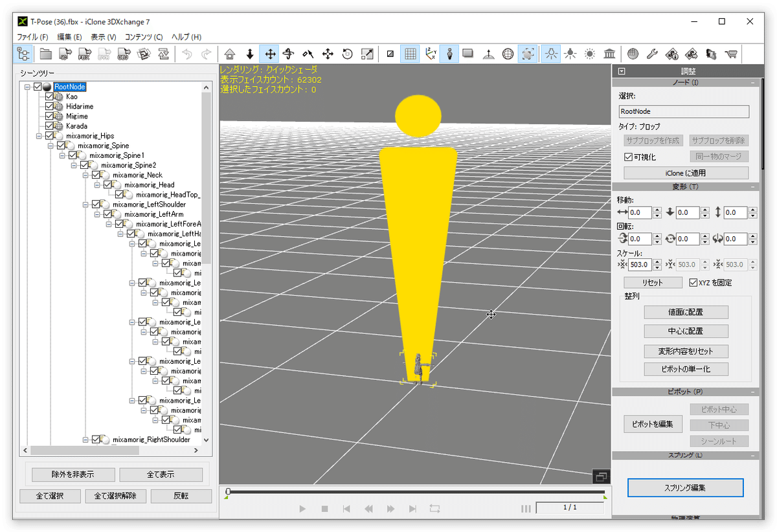Collapse the mixamorig_Hips tree node
Image resolution: width=777 pixels, height=532 pixels.
pyautogui.click(x=38, y=136)
